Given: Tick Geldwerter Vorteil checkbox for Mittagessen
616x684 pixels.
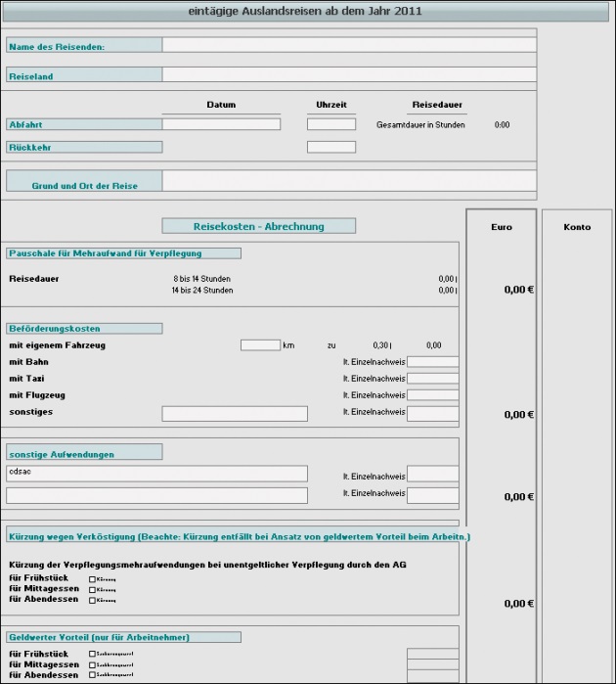Looking at the screenshot, I should [x=93, y=664].
